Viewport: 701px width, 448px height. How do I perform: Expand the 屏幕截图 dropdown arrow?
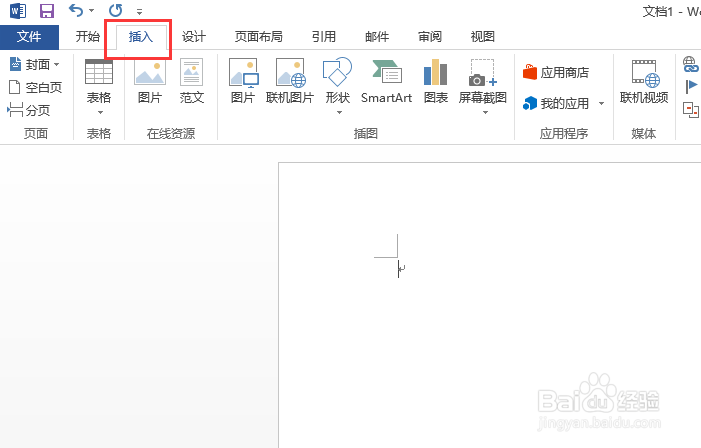(x=485, y=112)
